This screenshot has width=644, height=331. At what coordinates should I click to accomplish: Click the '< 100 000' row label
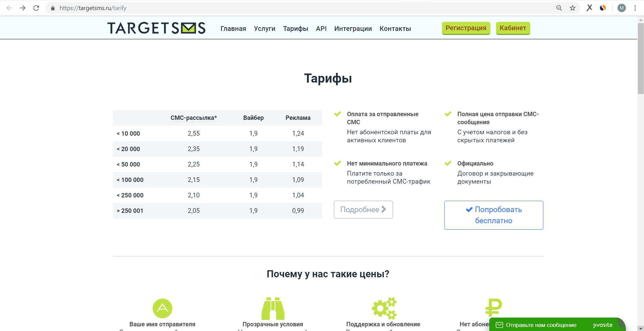tap(130, 180)
